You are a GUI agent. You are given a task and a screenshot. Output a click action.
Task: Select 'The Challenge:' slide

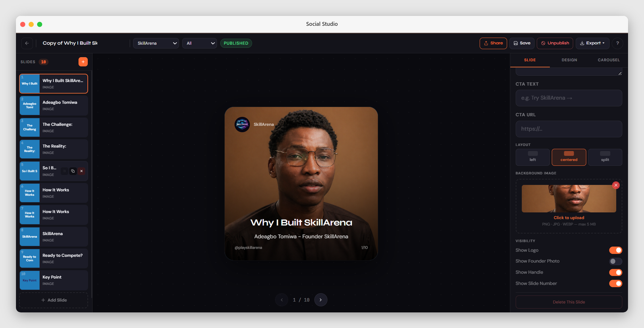(x=54, y=127)
